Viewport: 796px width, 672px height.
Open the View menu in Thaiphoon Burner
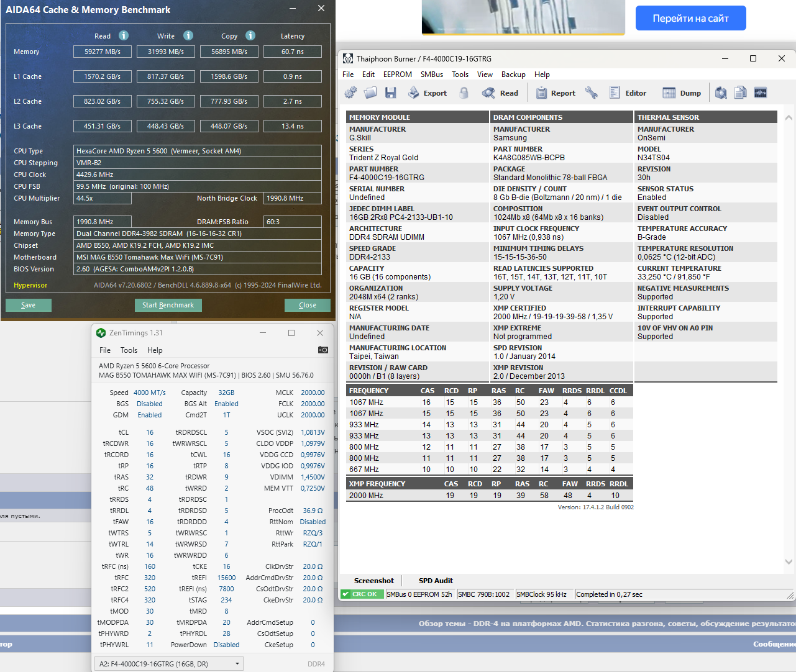point(485,75)
